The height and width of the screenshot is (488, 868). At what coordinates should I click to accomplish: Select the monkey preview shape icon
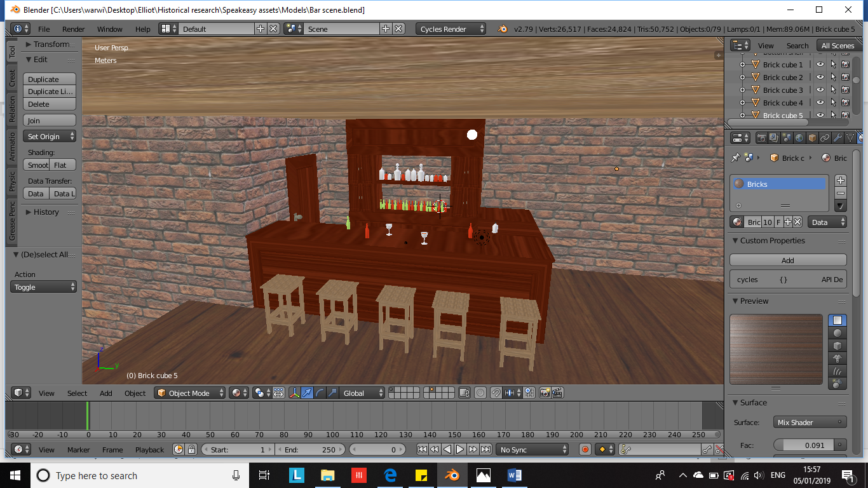pos(837,358)
